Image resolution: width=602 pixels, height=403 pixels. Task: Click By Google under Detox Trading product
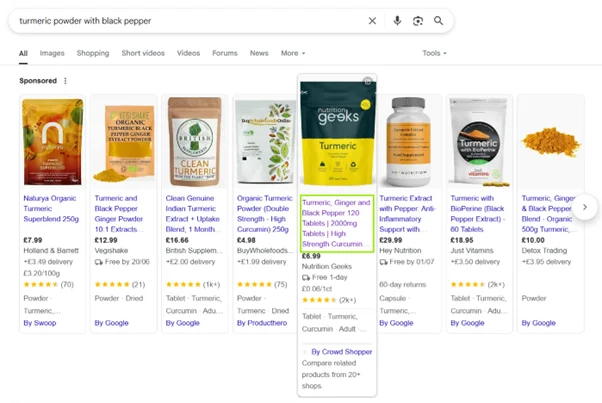(538, 323)
